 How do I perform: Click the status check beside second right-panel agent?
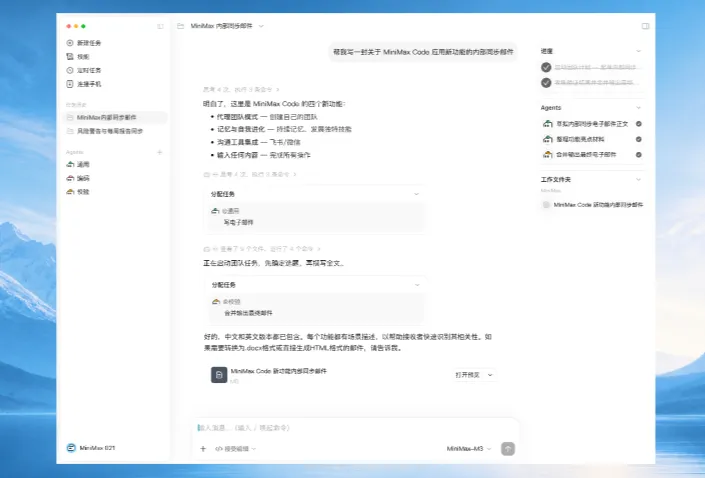click(x=638, y=139)
